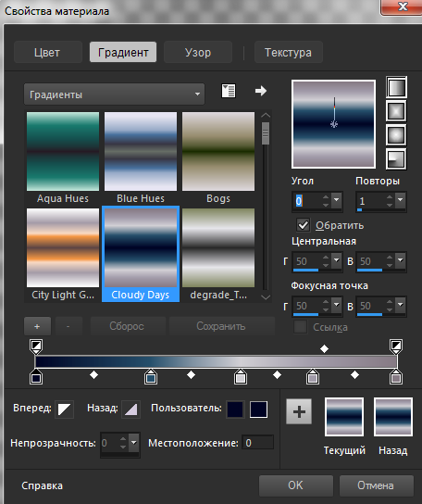Click the white arrow icon beside Градиенты
422x504 pixels.
tap(261, 91)
